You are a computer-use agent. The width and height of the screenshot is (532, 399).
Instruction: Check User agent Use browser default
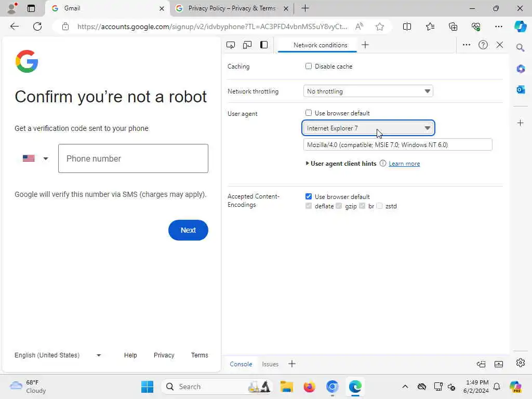(309, 113)
